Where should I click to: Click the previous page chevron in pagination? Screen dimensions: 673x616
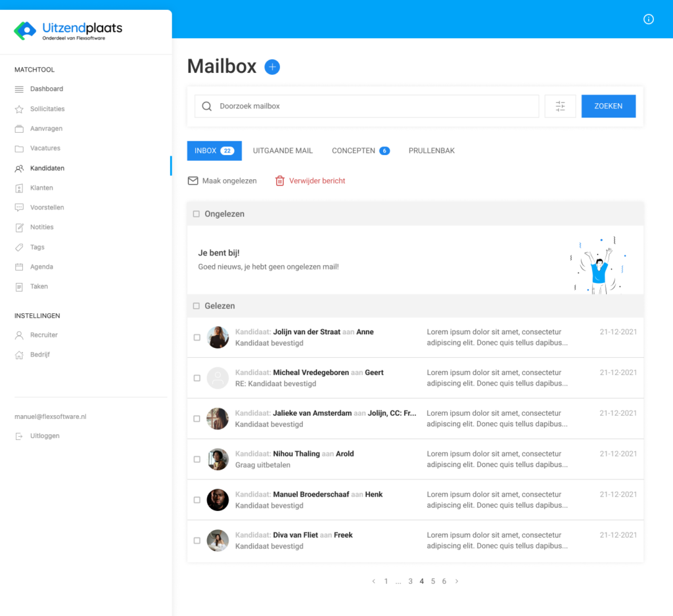coord(375,581)
